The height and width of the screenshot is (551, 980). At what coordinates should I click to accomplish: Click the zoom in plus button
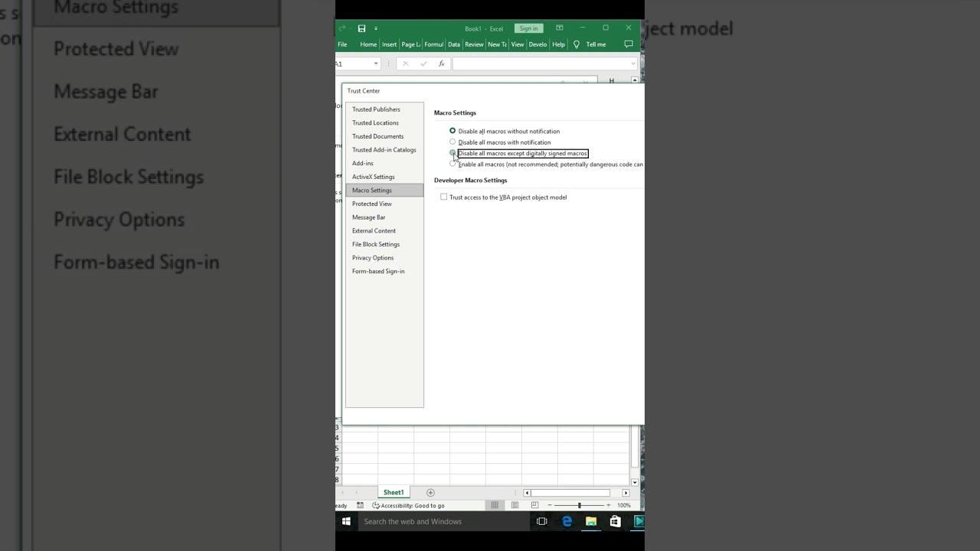click(609, 505)
